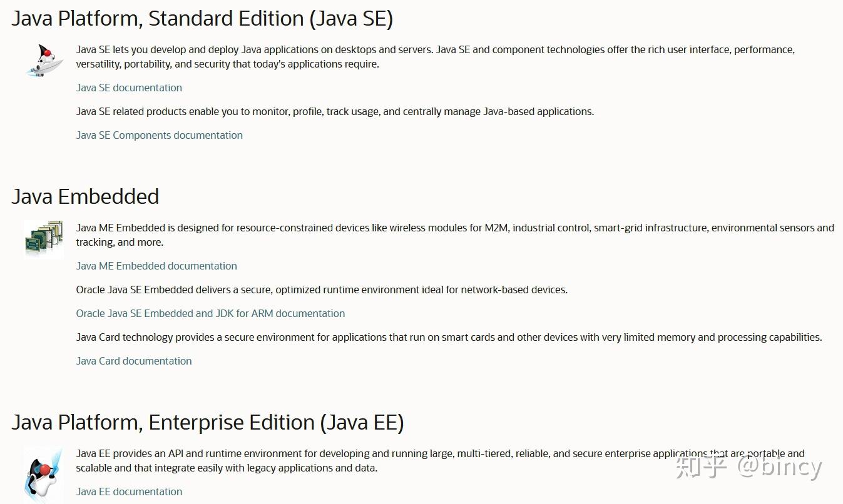Click the Oracle Java SE Embedded runtime sentence
Screen dimensions: 843x504
click(322, 290)
